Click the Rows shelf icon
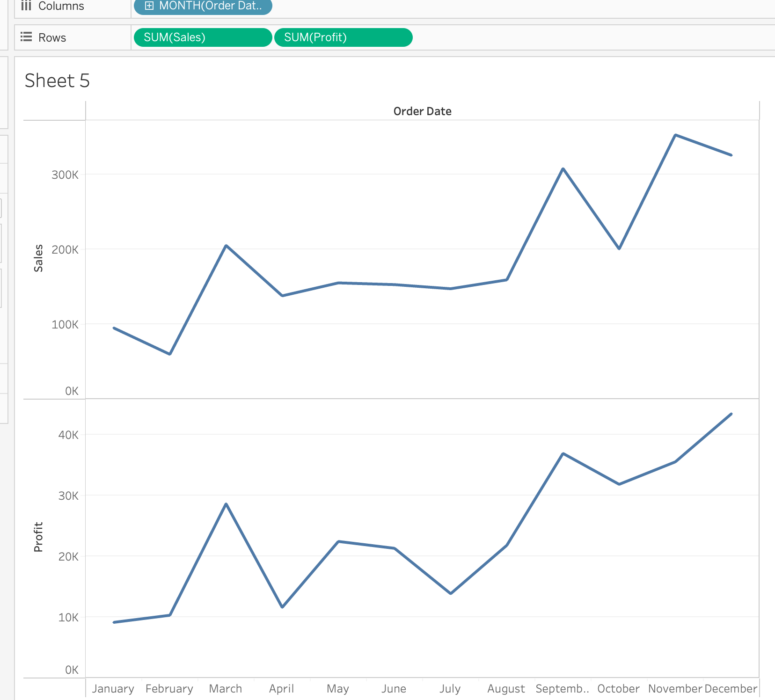This screenshot has width=775, height=700. pyautogui.click(x=26, y=37)
